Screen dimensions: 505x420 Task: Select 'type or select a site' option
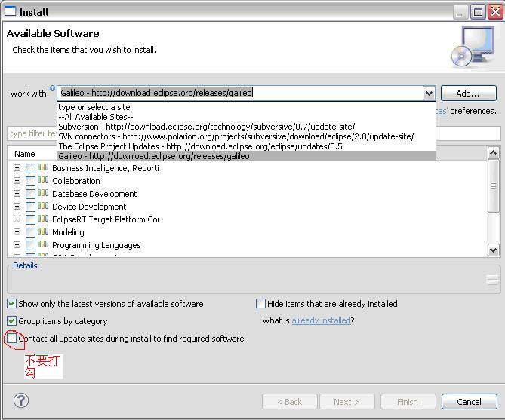coord(246,107)
